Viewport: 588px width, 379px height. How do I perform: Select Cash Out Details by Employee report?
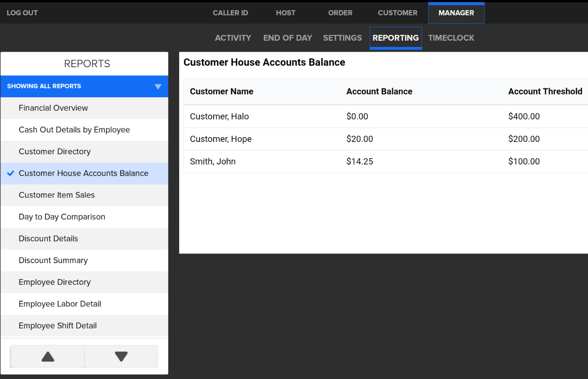(74, 130)
